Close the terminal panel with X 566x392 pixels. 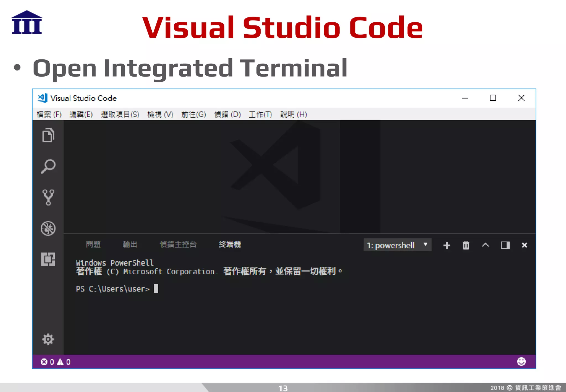(524, 245)
